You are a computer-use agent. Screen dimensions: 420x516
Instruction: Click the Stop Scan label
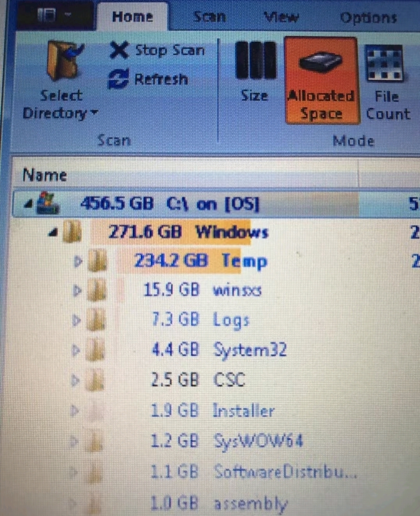(170, 51)
